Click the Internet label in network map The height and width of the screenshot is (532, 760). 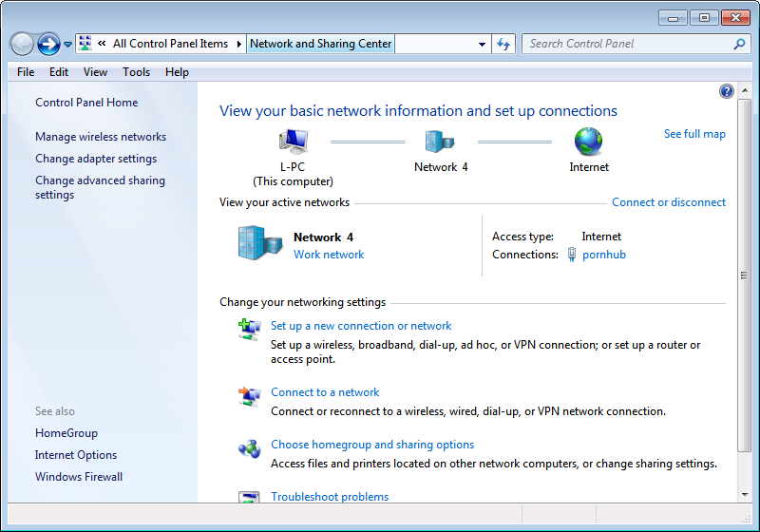point(589,167)
